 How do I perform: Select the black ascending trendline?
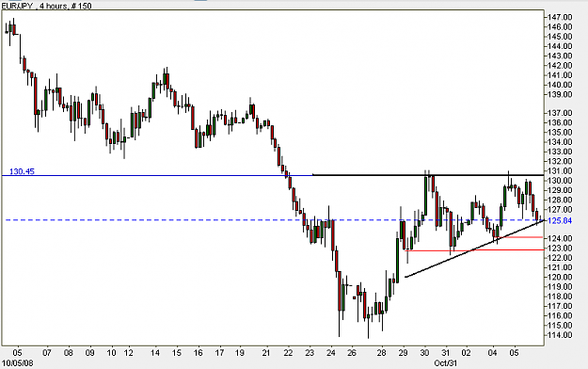click(x=474, y=249)
